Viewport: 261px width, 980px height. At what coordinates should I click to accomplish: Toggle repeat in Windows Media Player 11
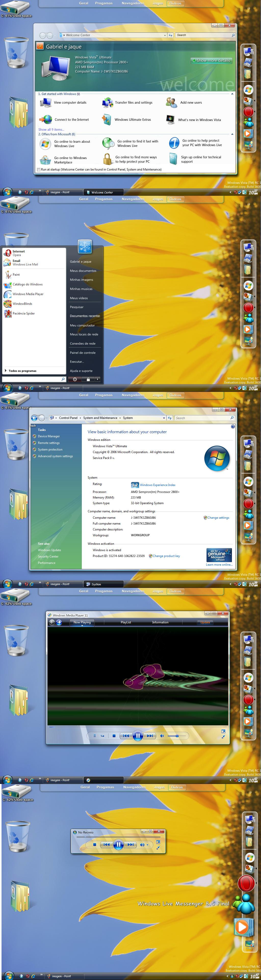pos(102,736)
